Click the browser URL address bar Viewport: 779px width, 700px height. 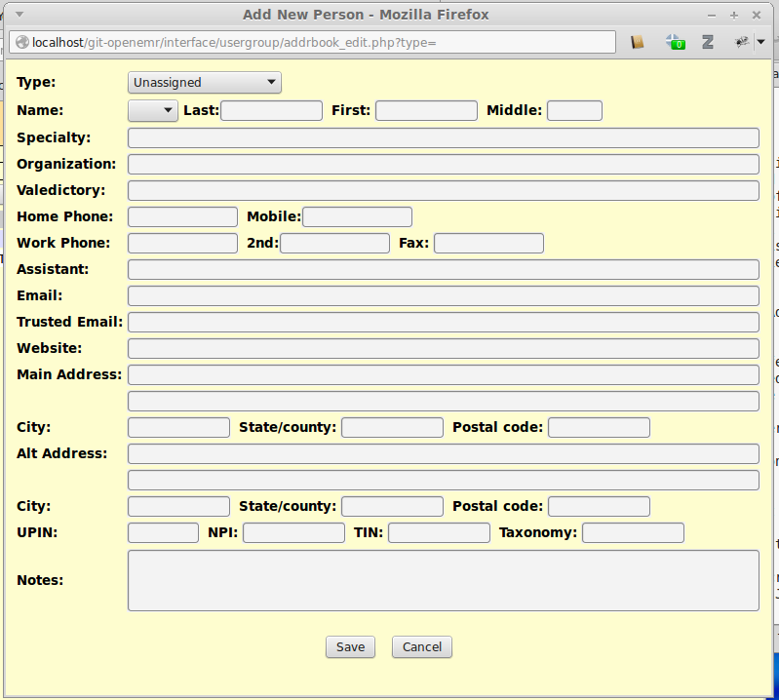(x=312, y=42)
